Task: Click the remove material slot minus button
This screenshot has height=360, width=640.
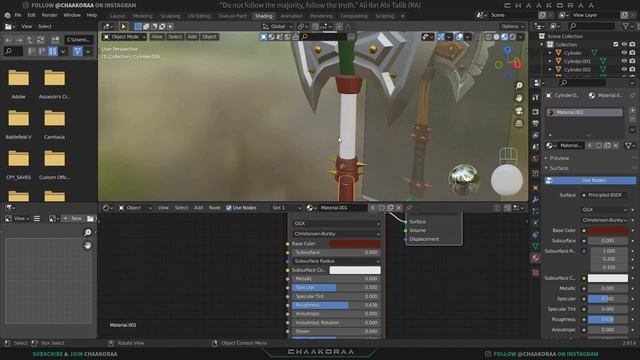Action: tap(632, 119)
